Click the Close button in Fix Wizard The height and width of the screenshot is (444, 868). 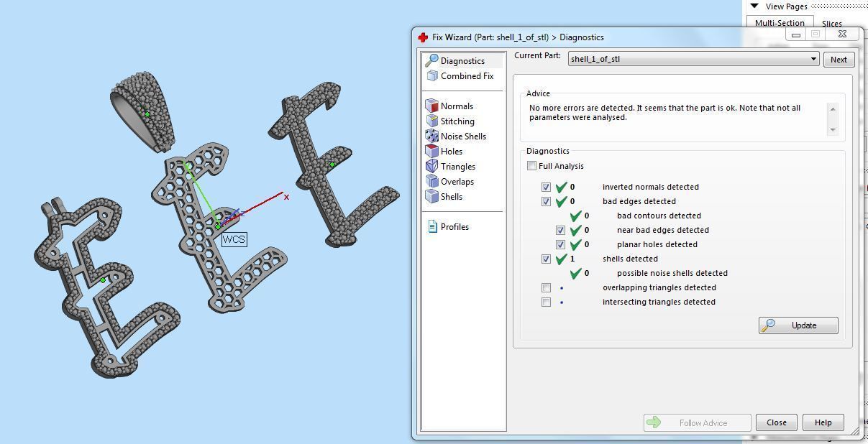(777, 422)
